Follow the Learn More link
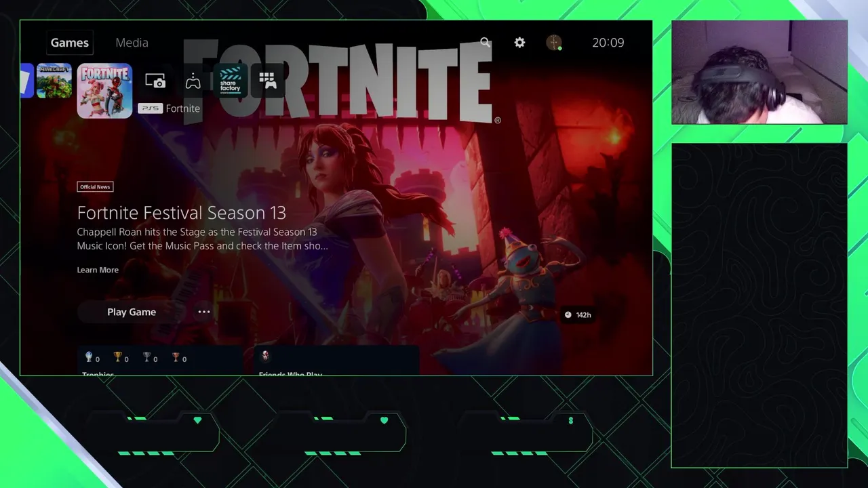Viewport: 868px width, 488px height. click(98, 270)
